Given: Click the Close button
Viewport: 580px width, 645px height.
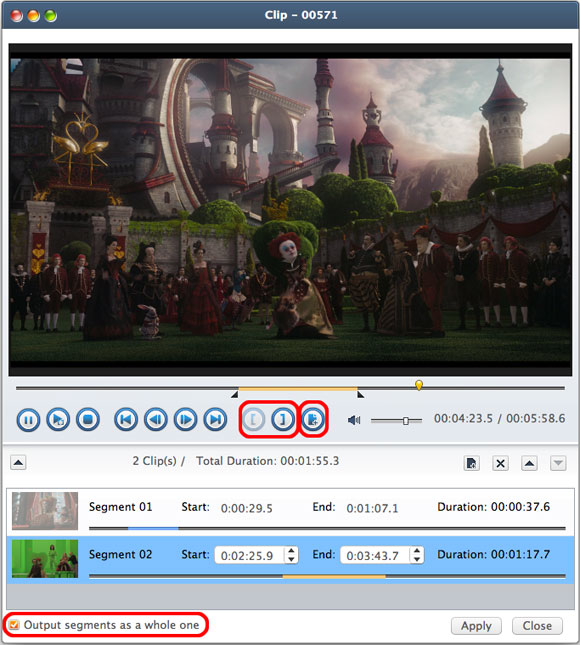Looking at the screenshot, I should [x=537, y=626].
